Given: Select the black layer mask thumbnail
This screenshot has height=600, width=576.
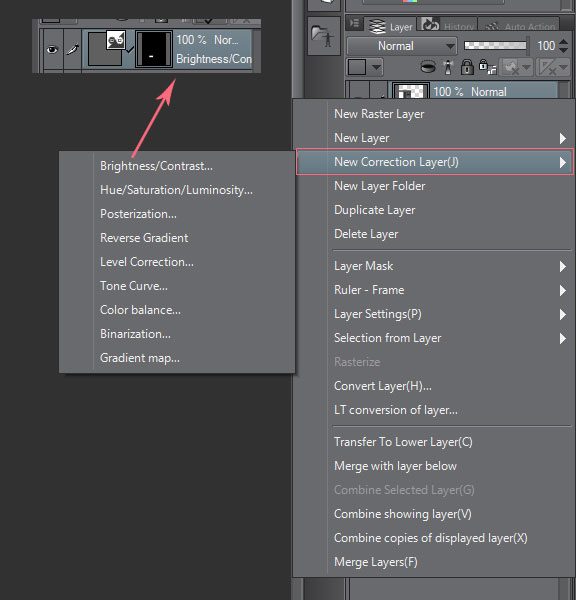Looking at the screenshot, I should (154, 49).
